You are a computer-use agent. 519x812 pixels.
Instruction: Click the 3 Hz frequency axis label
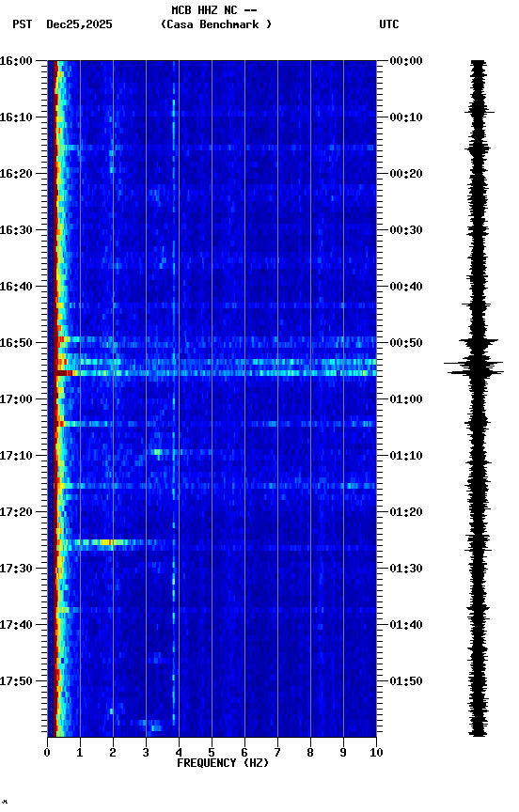(146, 754)
